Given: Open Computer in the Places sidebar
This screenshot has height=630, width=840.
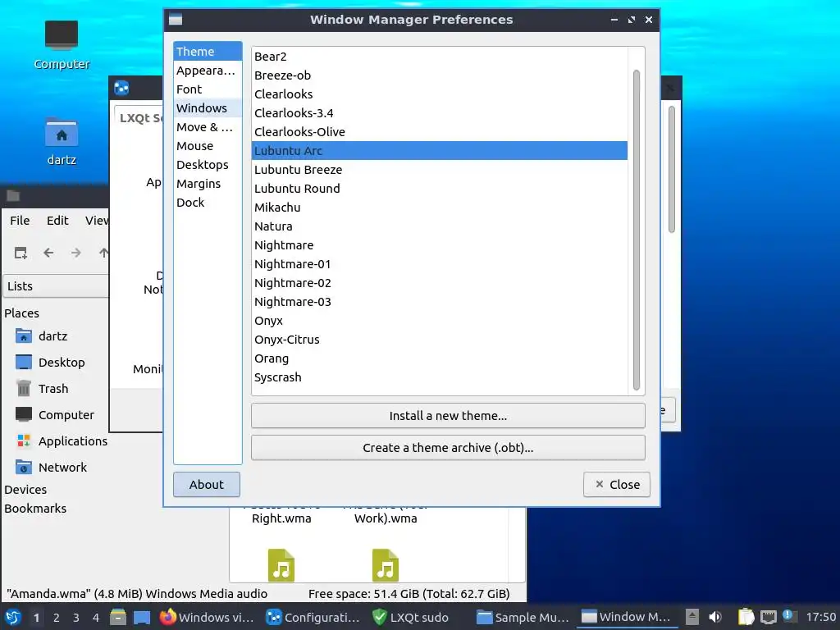Looking at the screenshot, I should pos(55,414).
